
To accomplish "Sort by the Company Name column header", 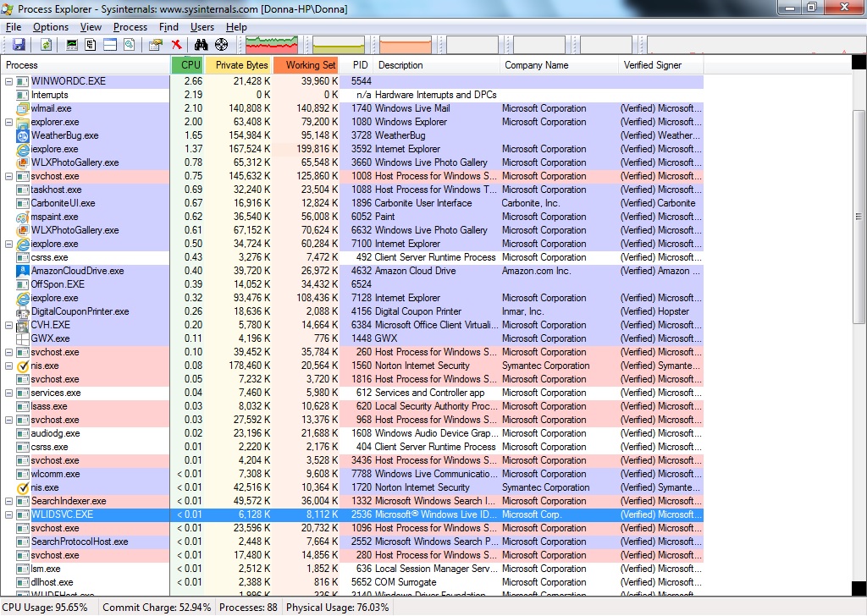I will coord(559,65).
